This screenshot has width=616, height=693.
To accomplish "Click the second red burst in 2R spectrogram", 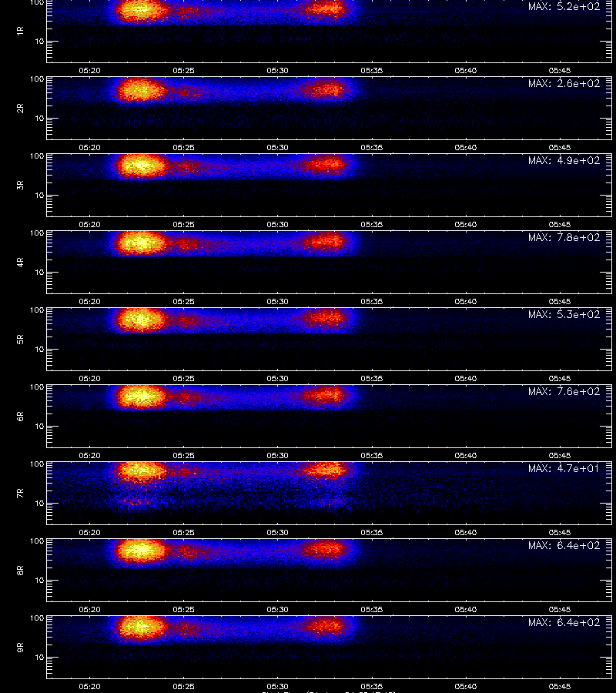I will click(x=325, y=90).
